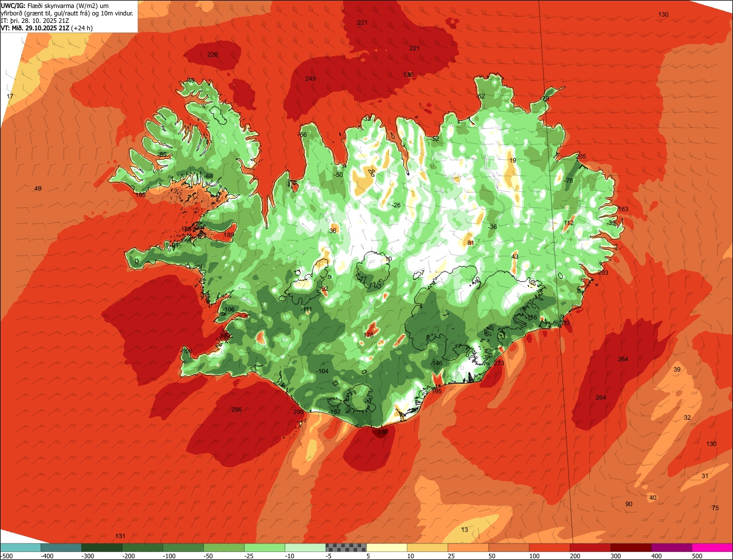The width and height of the screenshot is (733, 560).
Task: Click the map value '31' in the southeast sea
Action: (x=705, y=476)
